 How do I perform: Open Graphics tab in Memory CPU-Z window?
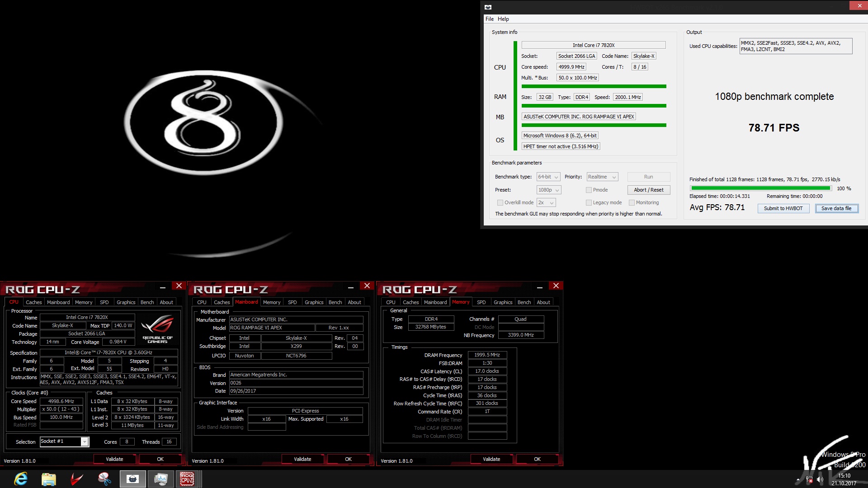503,302
